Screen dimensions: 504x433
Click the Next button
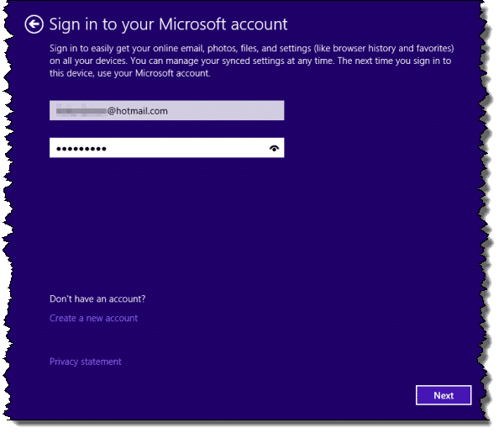point(444,395)
